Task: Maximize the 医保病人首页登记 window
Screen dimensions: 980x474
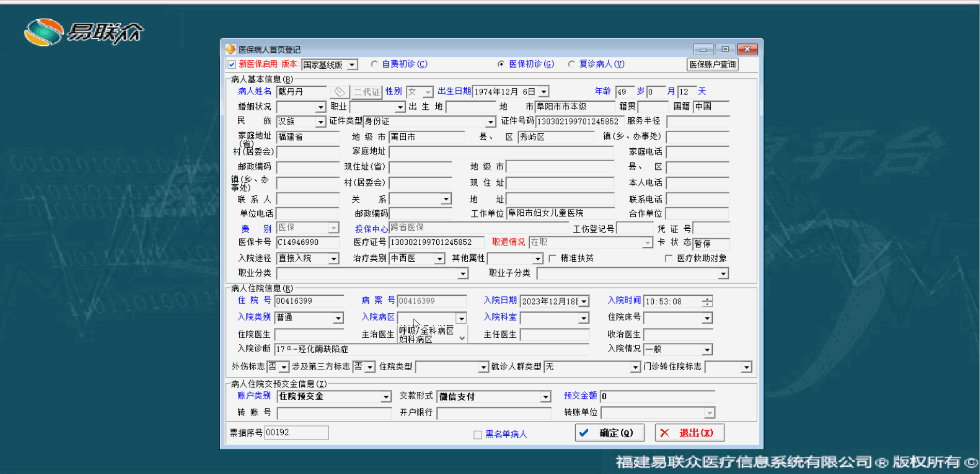Action: [725, 50]
